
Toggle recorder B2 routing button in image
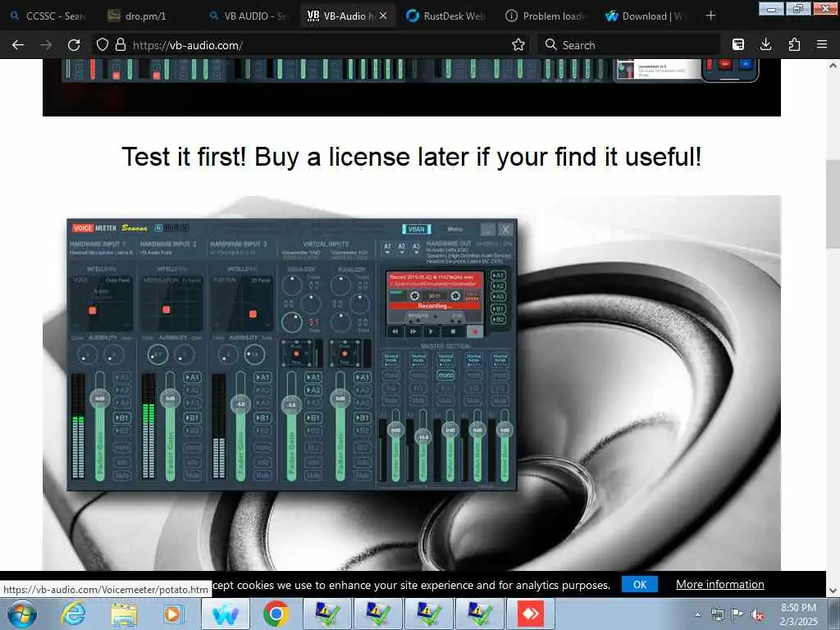pos(498,320)
